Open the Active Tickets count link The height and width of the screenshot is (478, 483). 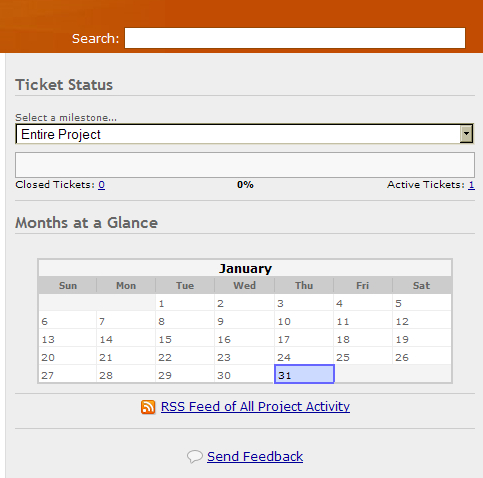coord(471,185)
